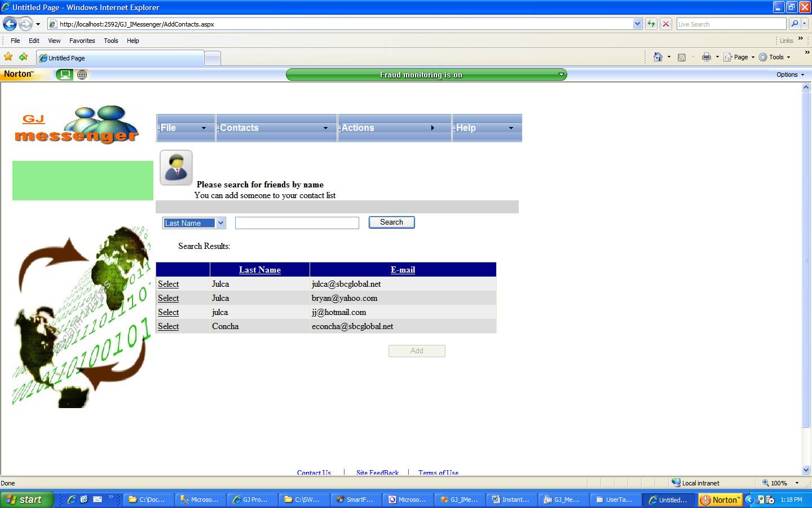812x508 pixels.
Task: Sort results by Last Name header
Action: tap(259, 270)
